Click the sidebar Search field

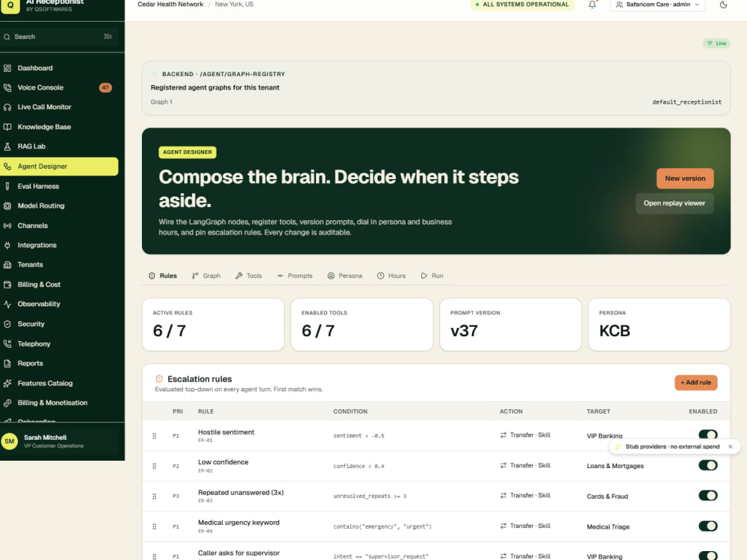[58, 37]
